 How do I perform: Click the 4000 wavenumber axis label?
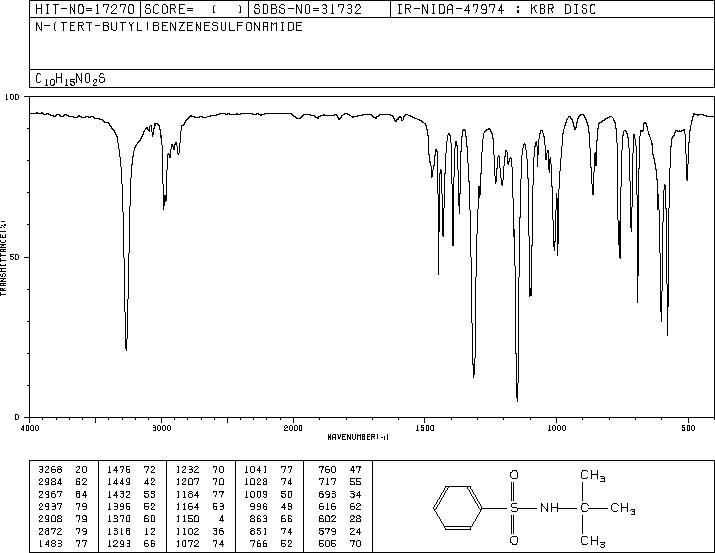30,428
